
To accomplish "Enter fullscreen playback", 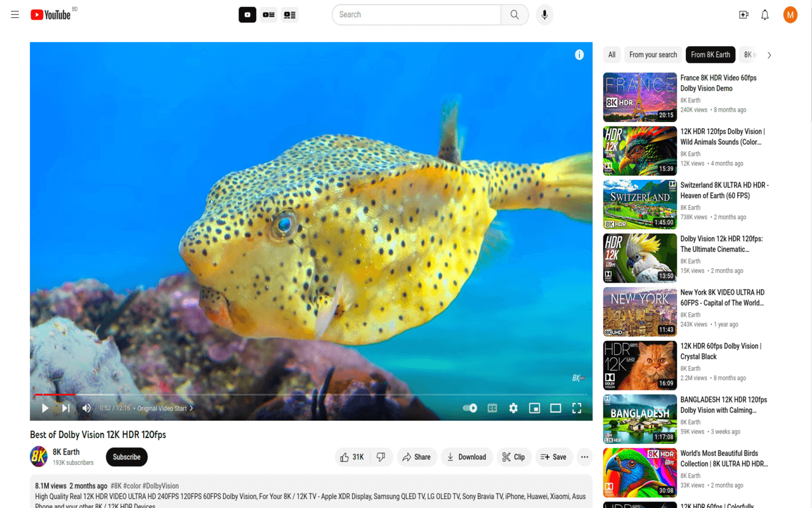I will tap(577, 408).
